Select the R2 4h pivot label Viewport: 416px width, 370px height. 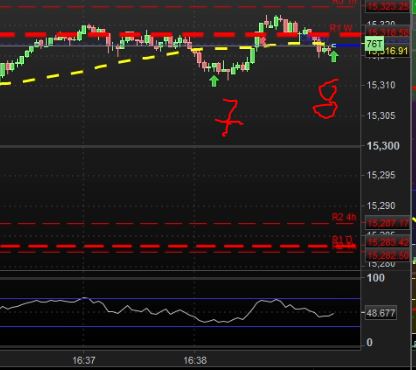coord(344,217)
